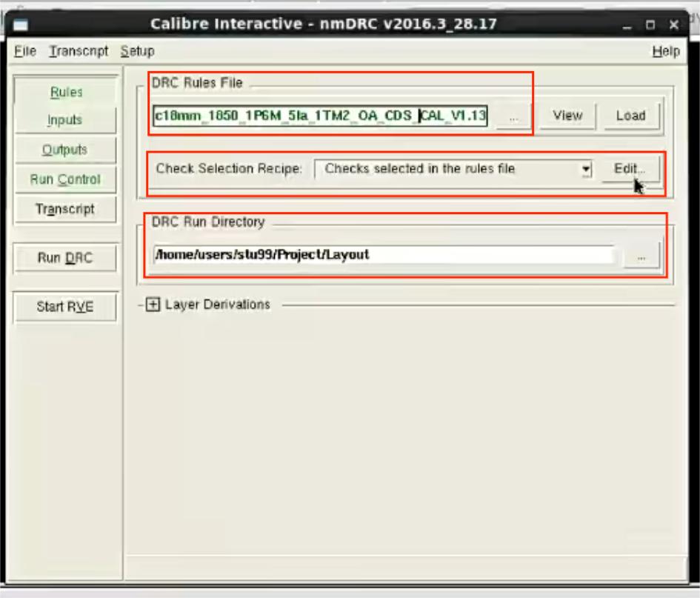The width and height of the screenshot is (700, 598).
Task: Open the Check Selection Recipe dropdown
Action: [453, 169]
